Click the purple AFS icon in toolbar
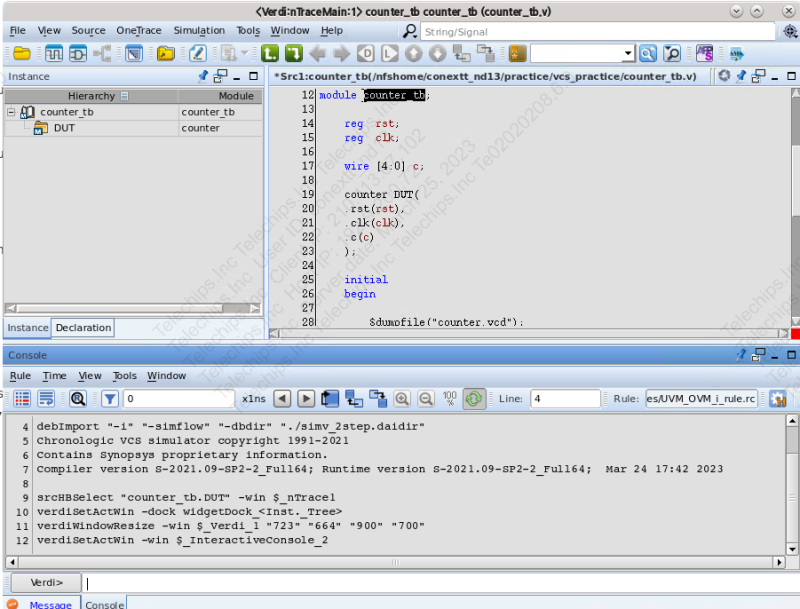The image size is (800, 609). (705, 54)
